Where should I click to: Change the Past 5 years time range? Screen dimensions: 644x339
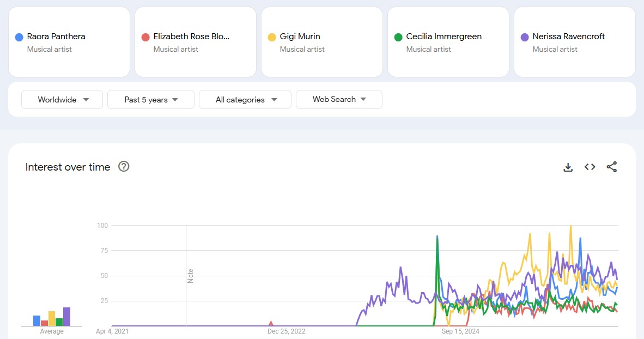point(151,99)
